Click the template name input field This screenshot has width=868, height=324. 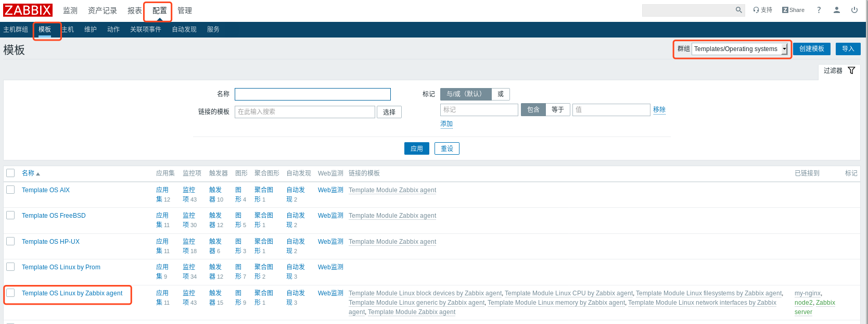tap(312, 94)
